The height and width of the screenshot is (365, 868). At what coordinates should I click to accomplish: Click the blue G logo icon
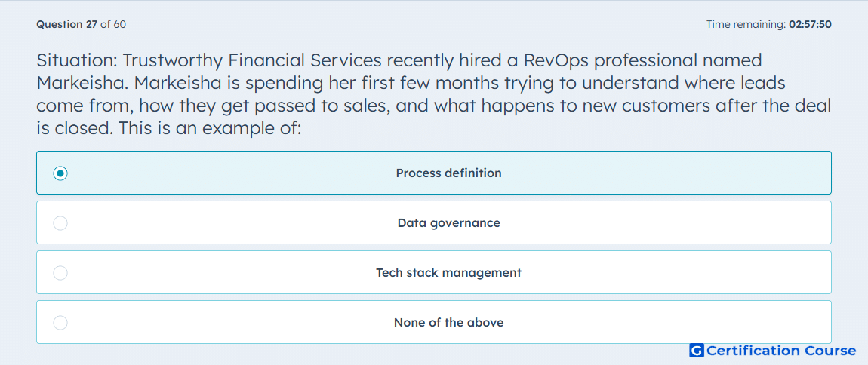697,351
